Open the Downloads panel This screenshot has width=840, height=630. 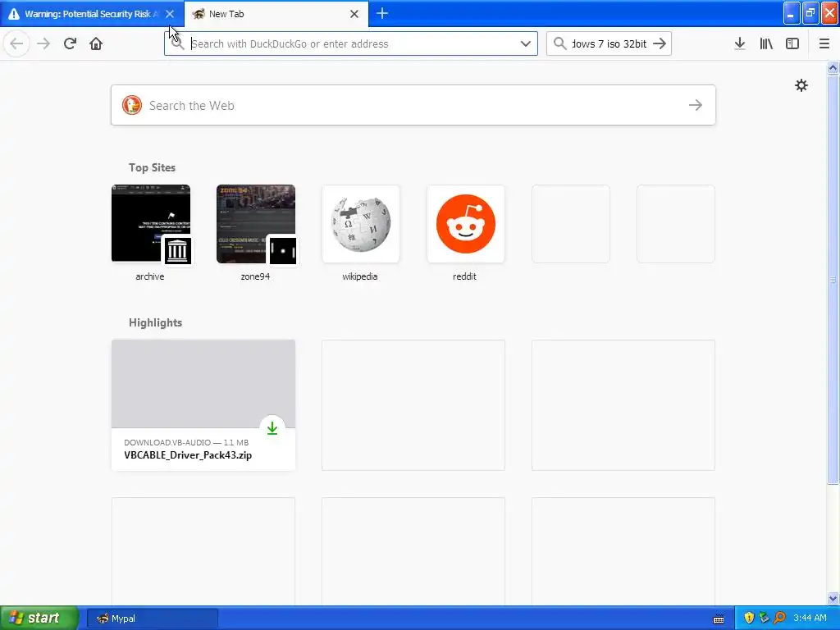pyautogui.click(x=739, y=43)
